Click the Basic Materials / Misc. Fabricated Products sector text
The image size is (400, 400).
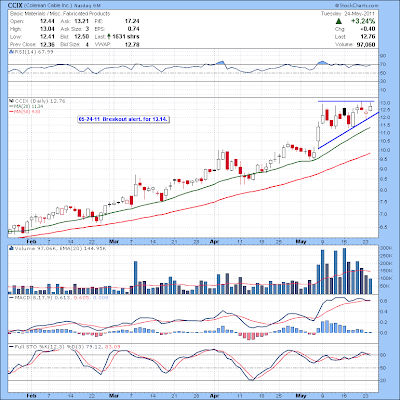(60, 14)
